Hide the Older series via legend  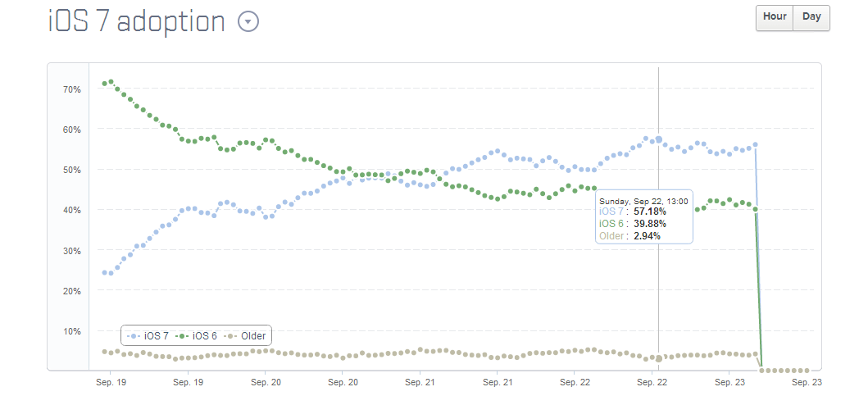[248, 335]
